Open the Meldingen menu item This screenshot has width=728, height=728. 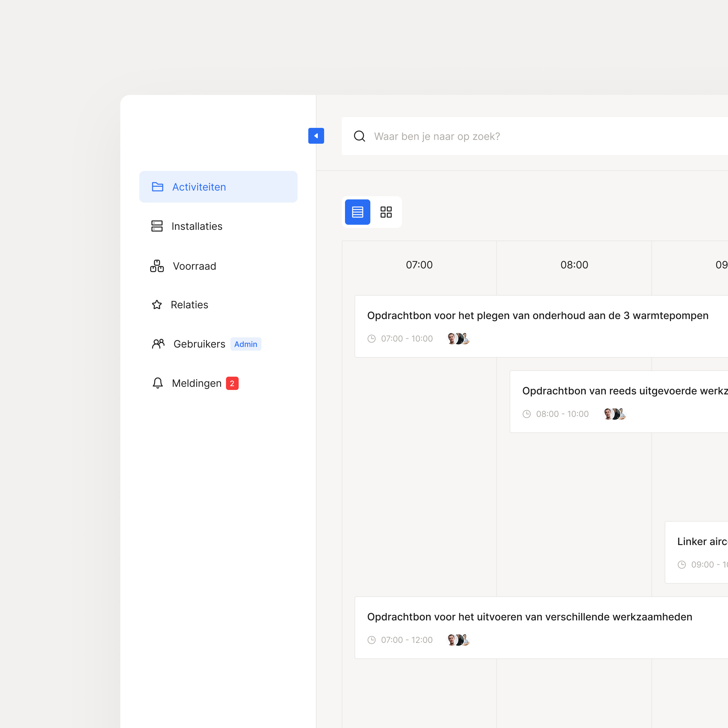point(197,383)
